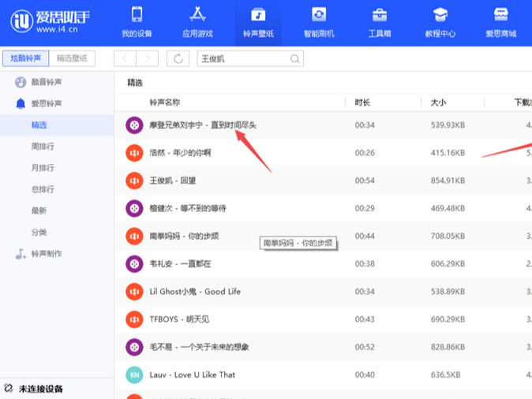Select 周排行 weekly ranking

coord(43,147)
